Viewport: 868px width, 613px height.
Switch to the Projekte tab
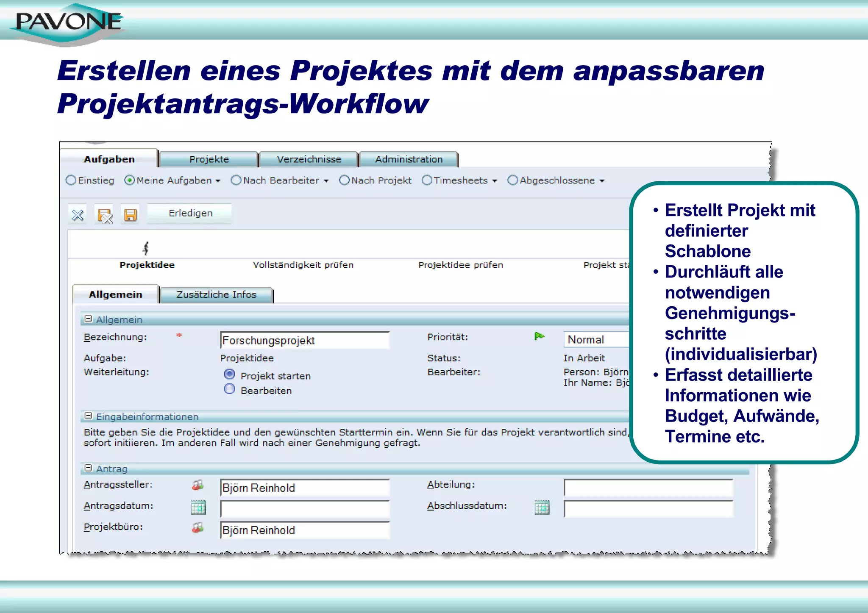point(209,159)
